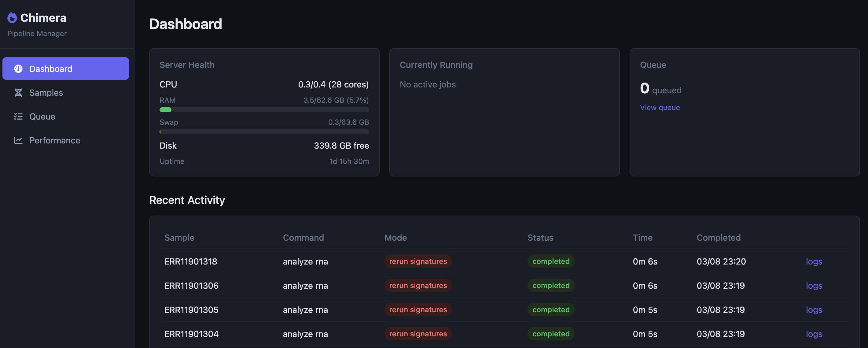Open logs for ERR11901304

(814, 334)
